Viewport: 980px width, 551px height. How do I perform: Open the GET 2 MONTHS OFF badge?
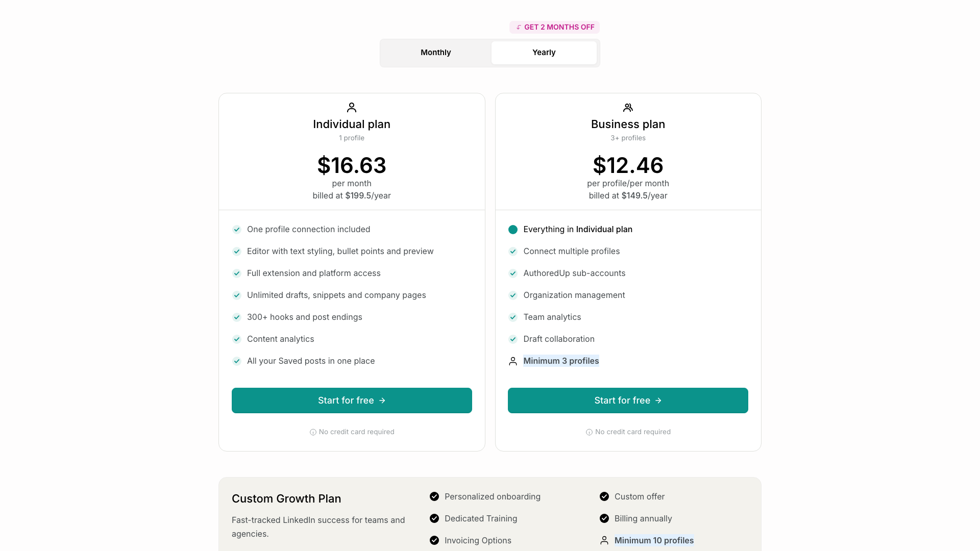(554, 27)
